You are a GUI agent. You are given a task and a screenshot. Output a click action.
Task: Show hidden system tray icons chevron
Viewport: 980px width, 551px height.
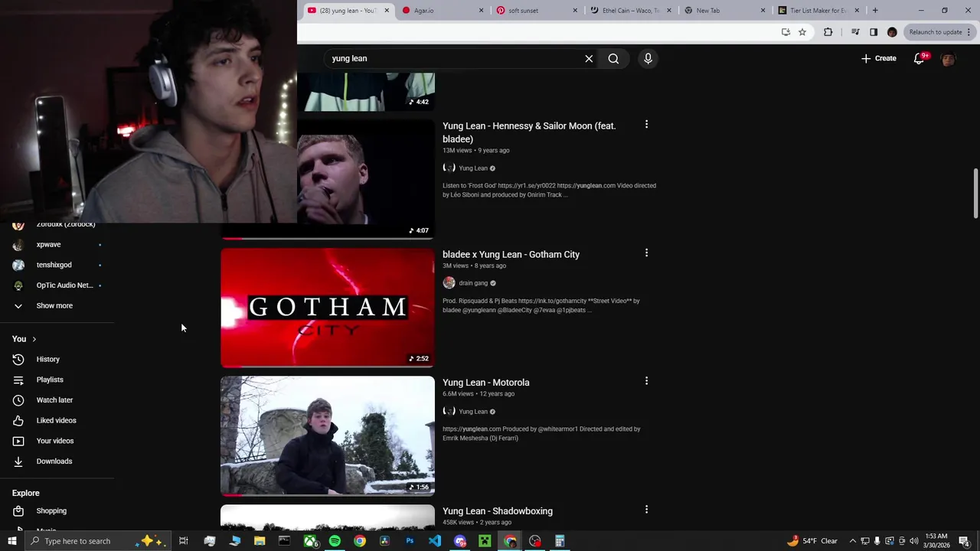tap(852, 541)
